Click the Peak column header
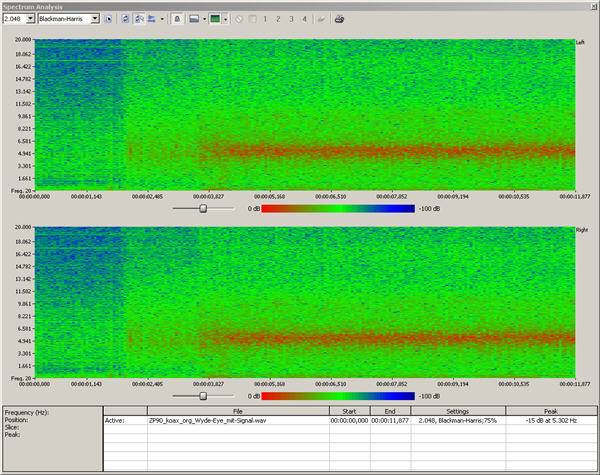Viewport: 600px width, 475px height. [551, 411]
